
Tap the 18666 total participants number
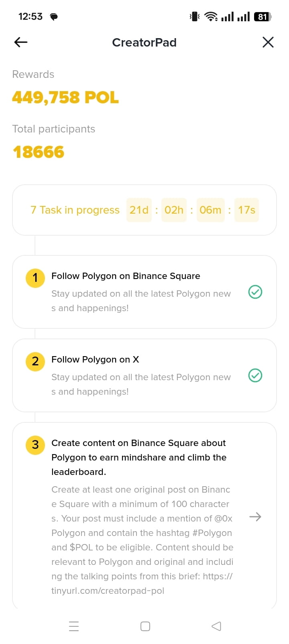(x=39, y=152)
